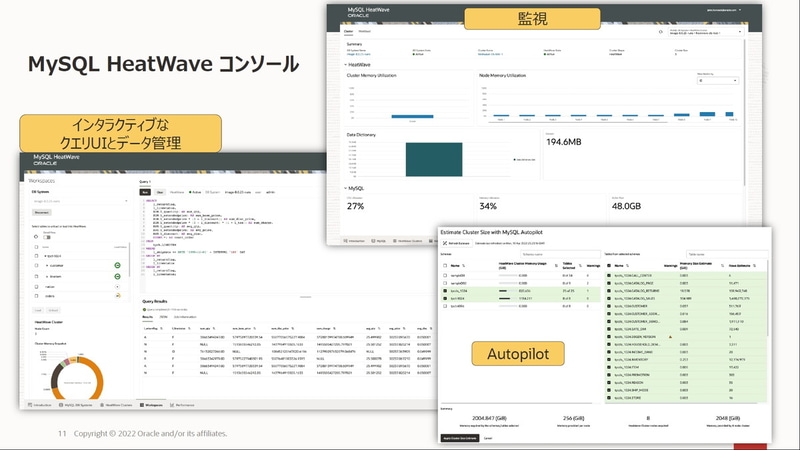Click refresh icon in monitoring window header

[x=660, y=32]
